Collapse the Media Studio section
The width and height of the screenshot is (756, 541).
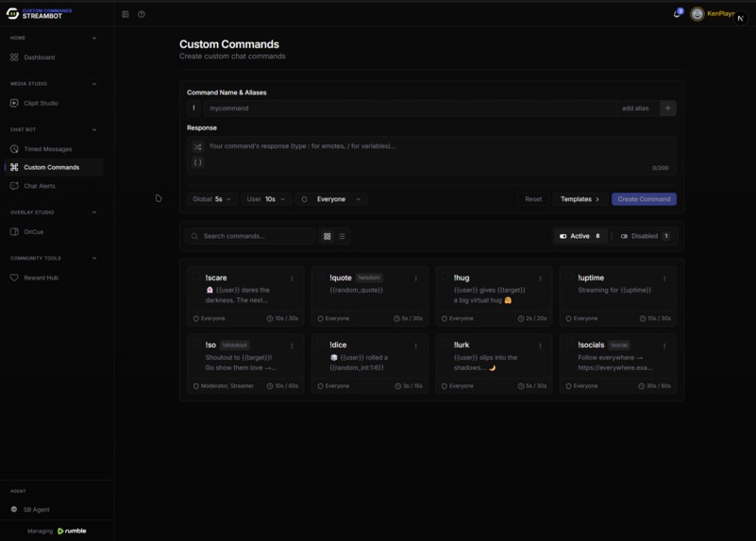94,84
